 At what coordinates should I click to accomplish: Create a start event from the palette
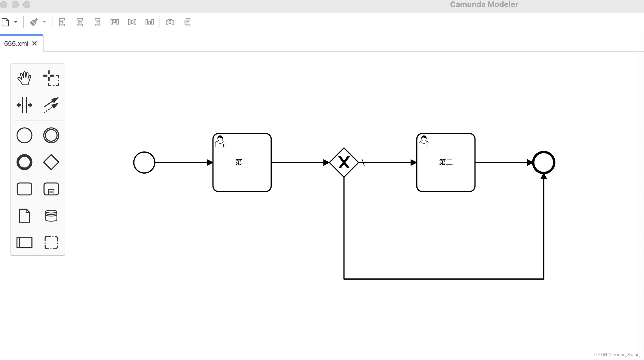click(x=24, y=135)
